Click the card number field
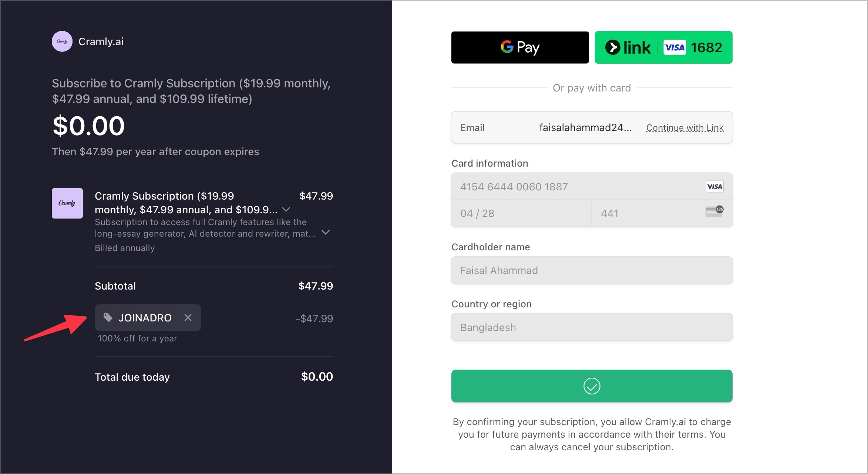Screen dimensions: 868x474 [577, 187]
